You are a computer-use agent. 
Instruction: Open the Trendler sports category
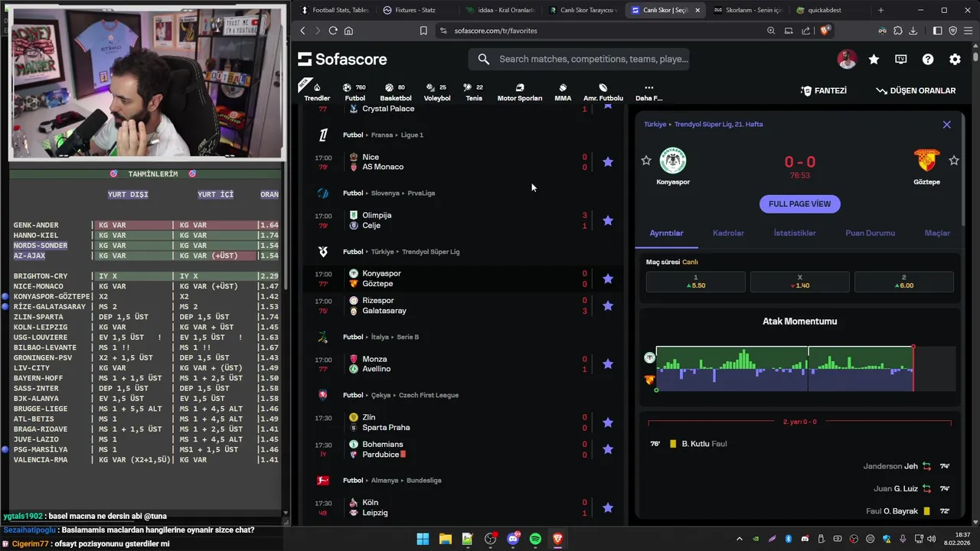pos(317,92)
